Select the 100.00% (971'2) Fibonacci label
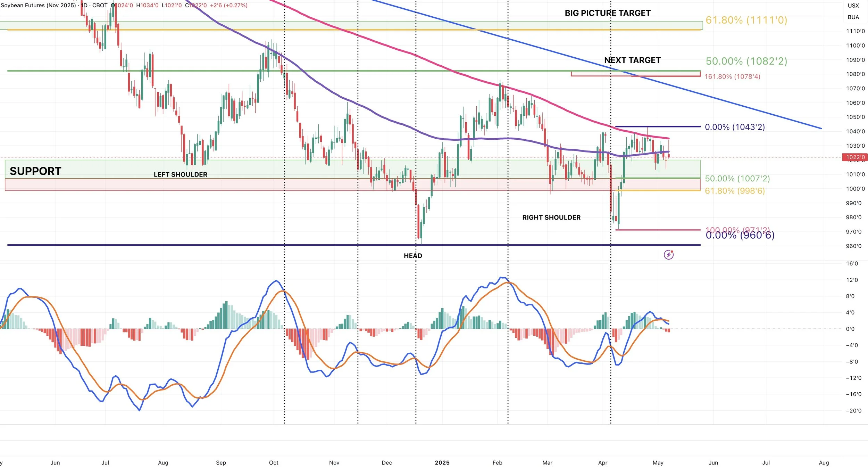Image resolution: width=868 pixels, height=467 pixels. pos(737,230)
